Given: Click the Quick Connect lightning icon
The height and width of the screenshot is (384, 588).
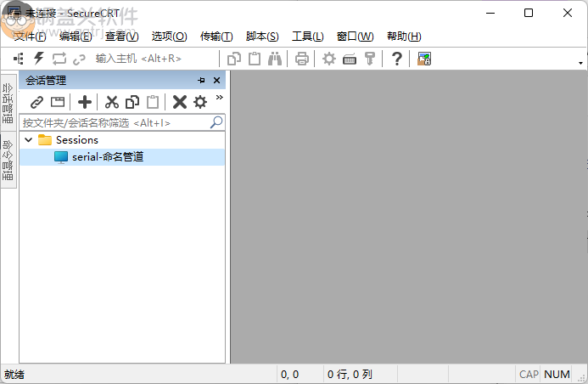Looking at the screenshot, I should pos(39,59).
